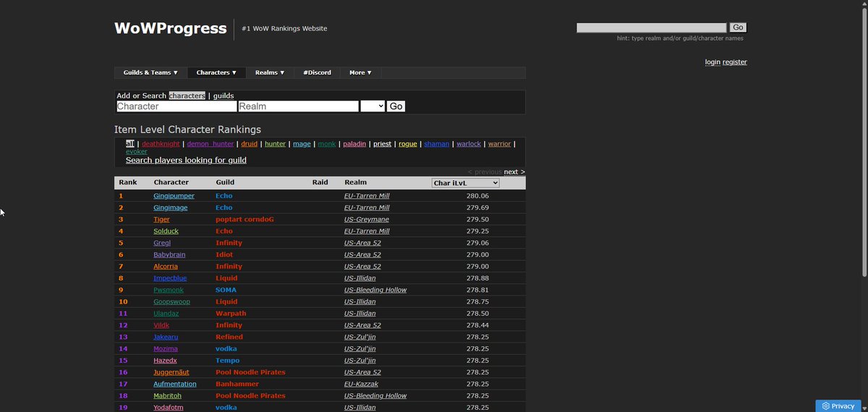
Task: Open Pwsmonk's US-Bleeding Hollow realm link
Action: click(x=376, y=290)
